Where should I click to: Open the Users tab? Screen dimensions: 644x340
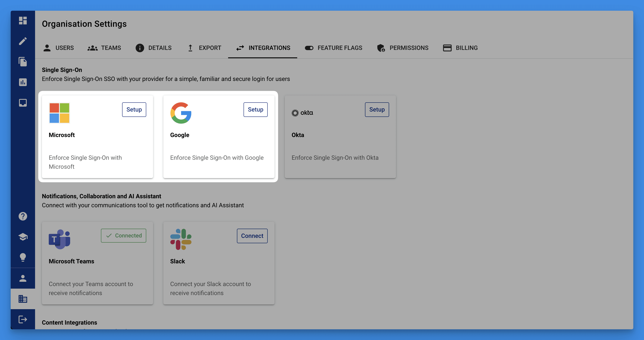59,48
